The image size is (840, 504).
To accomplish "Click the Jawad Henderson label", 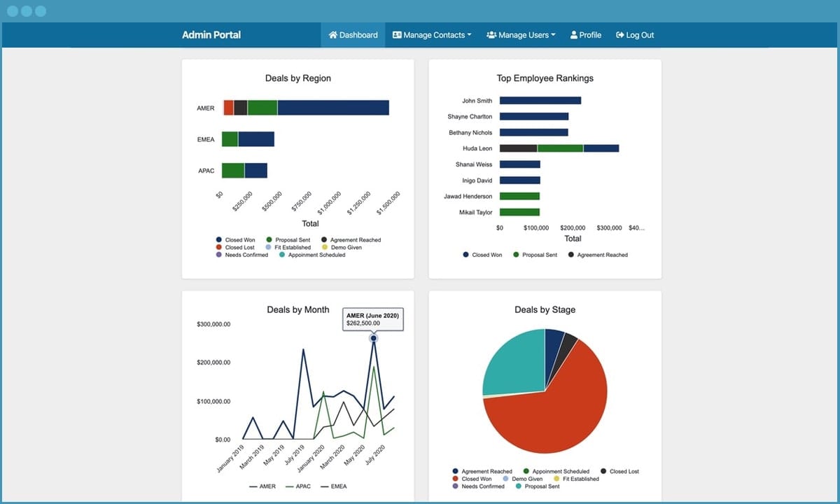I will tap(468, 197).
